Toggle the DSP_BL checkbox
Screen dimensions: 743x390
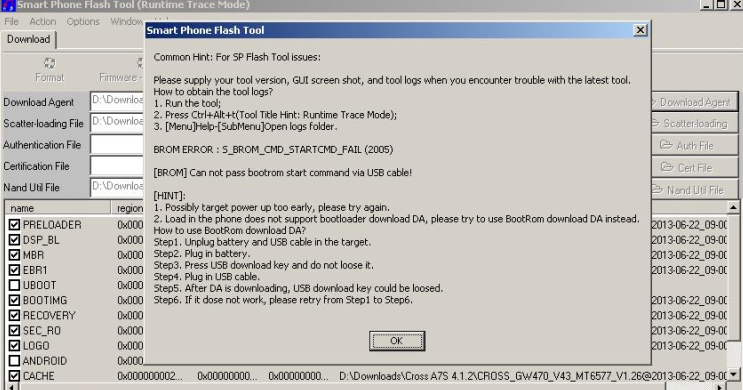tap(14, 240)
